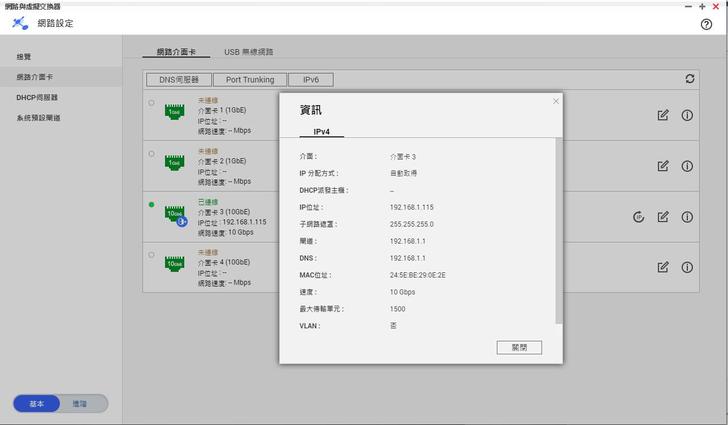Switch to 進階 mode toggle
Viewport: 728px width, 425px height.
tap(81, 404)
